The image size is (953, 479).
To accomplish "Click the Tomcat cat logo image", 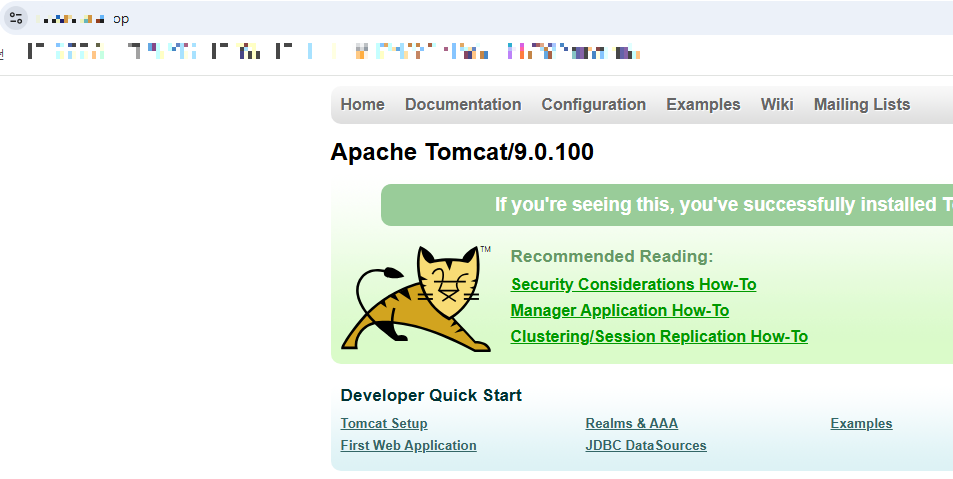I will (416, 298).
